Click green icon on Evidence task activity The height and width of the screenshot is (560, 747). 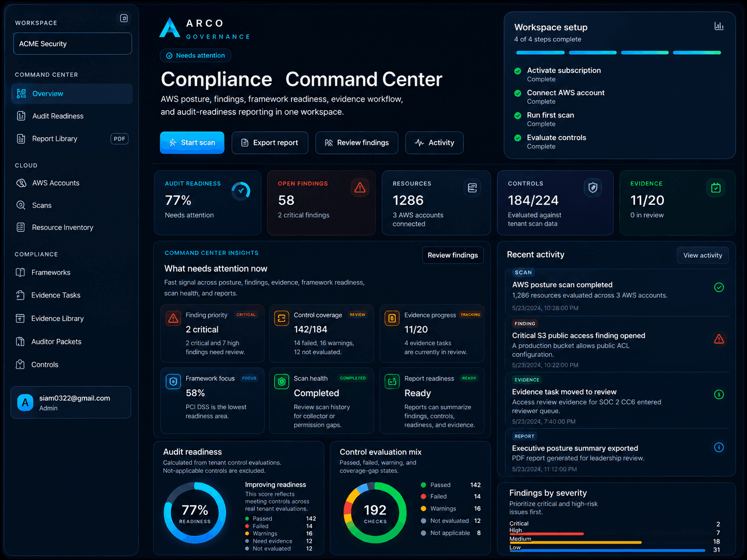coord(719,394)
